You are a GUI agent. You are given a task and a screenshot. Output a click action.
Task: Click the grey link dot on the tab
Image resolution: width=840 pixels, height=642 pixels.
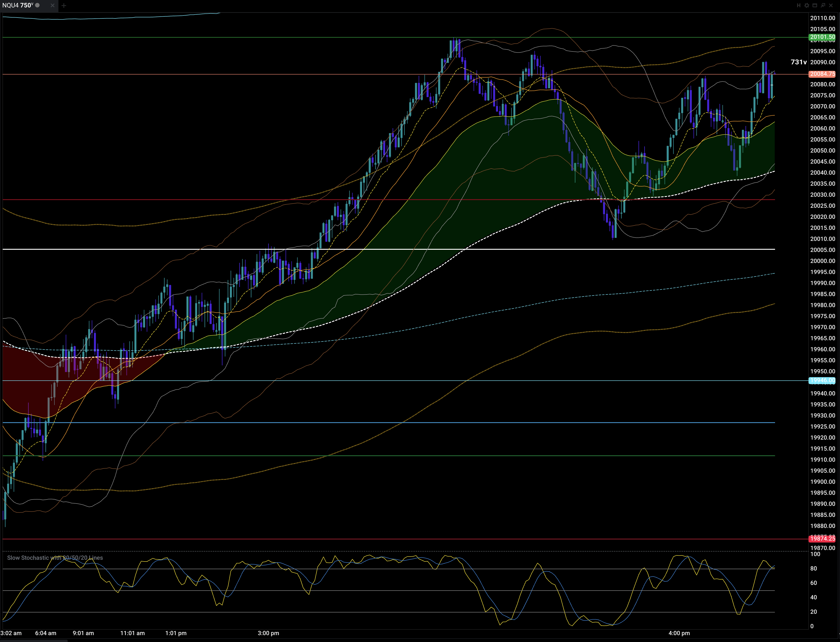(x=38, y=5)
